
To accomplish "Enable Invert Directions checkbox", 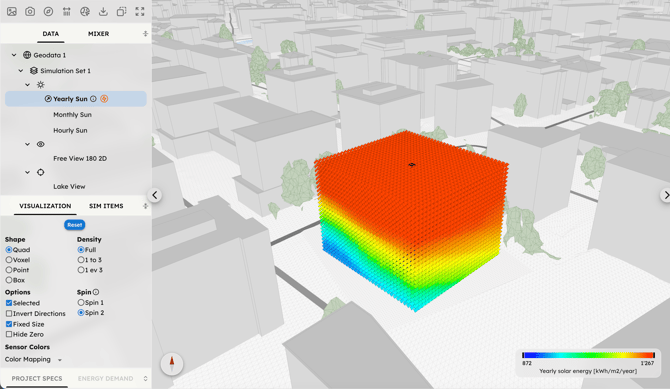I will click(9, 313).
